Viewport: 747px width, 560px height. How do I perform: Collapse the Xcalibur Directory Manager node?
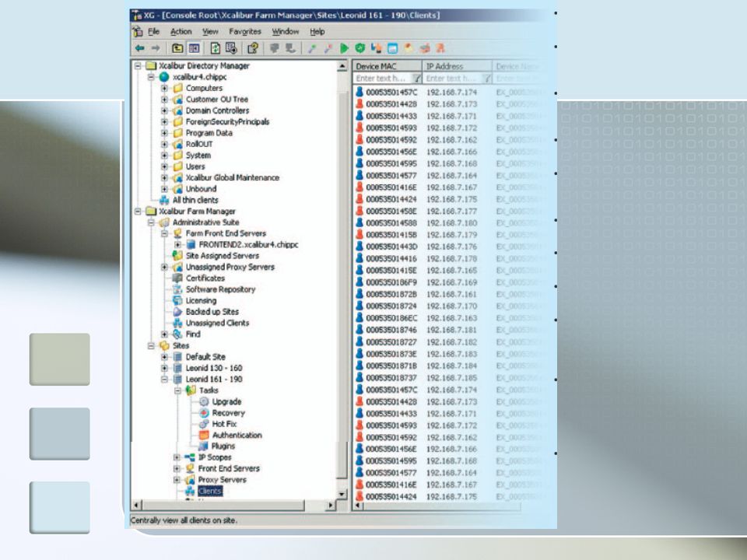(138, 65)
